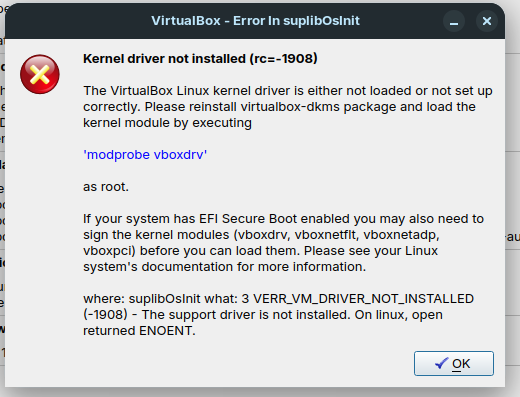Click the dialog title 'VirtualBox - Error In suplibOsInit'
The height and width of the screenshot is (397, 520).
tap(255, 21)
